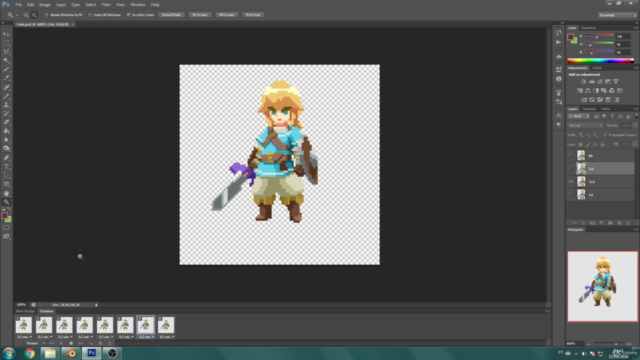The width and height of the screenshot is (640, 360).
Task: Add a Vibrance adjustment
Action: pyautogui.click(x=616, y=81)
